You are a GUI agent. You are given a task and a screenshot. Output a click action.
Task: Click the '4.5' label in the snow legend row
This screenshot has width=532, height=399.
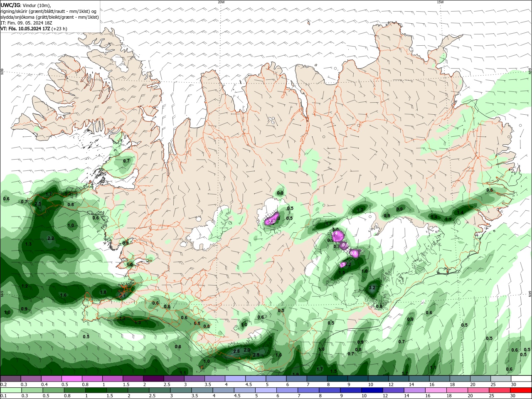(x=249, y=384)
